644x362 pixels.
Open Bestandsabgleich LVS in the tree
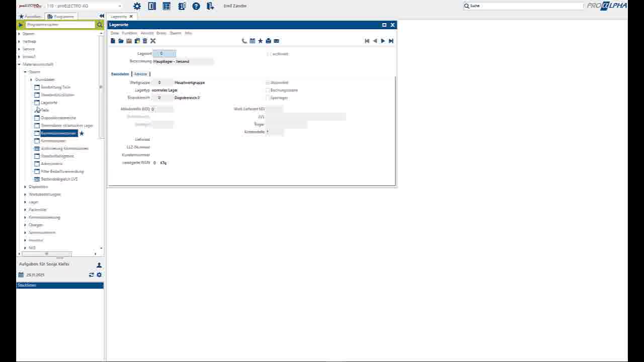[59, 179]
